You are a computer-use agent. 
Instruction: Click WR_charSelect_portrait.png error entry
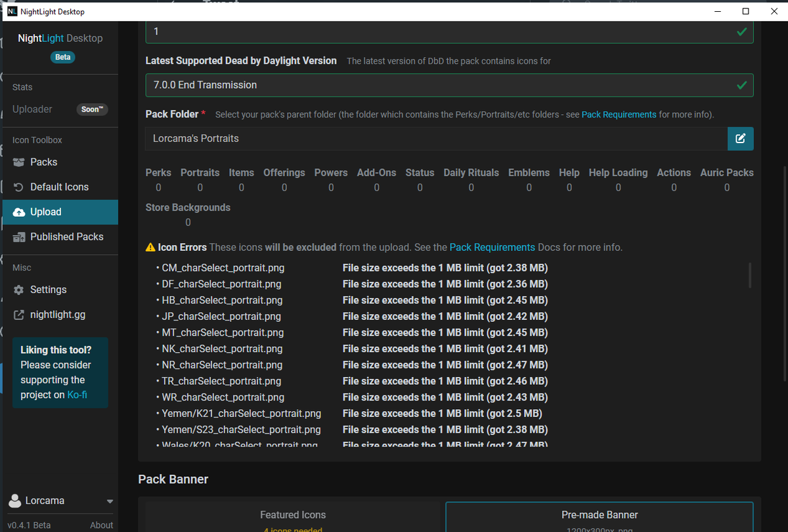(x=223, y=397)
